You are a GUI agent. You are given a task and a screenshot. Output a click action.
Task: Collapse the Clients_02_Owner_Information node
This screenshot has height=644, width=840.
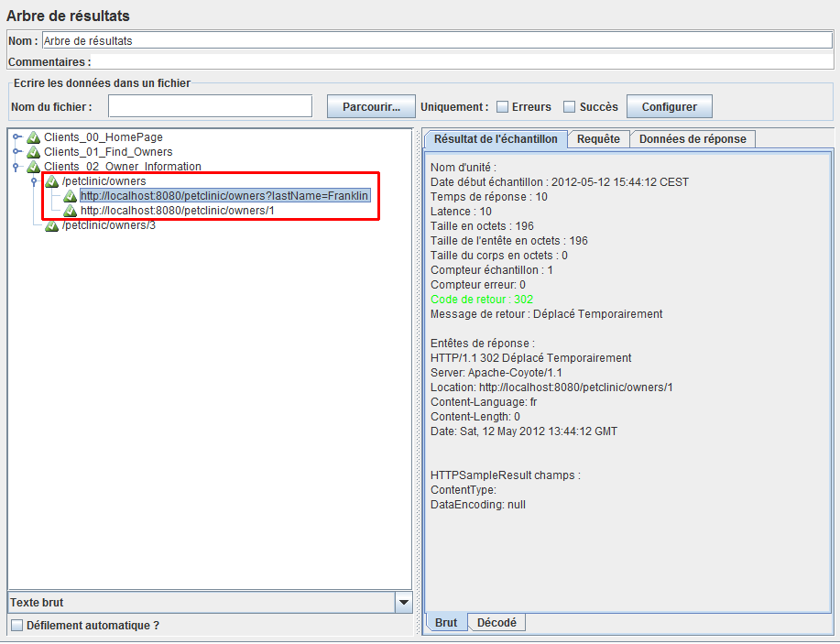pyautogui.click(x=17, y=167)
